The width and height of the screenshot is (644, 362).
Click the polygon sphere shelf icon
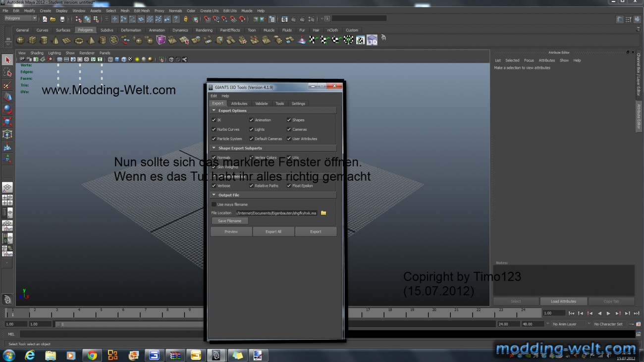20,40
